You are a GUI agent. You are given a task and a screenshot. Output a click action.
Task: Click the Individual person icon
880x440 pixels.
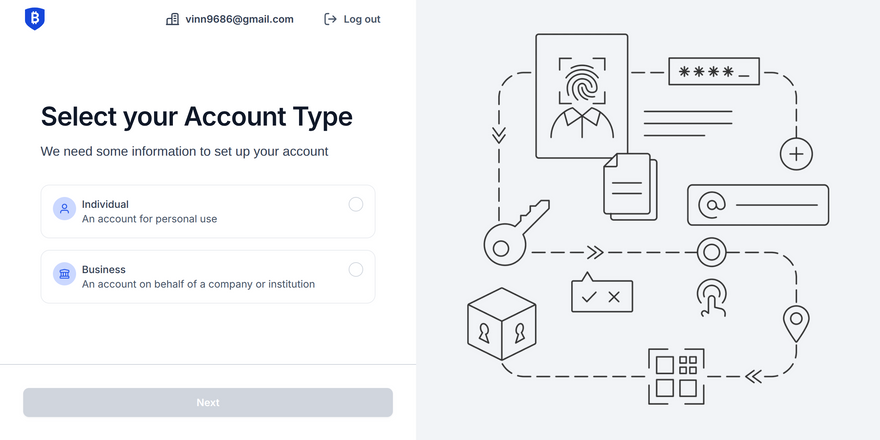tap(65, 209)
